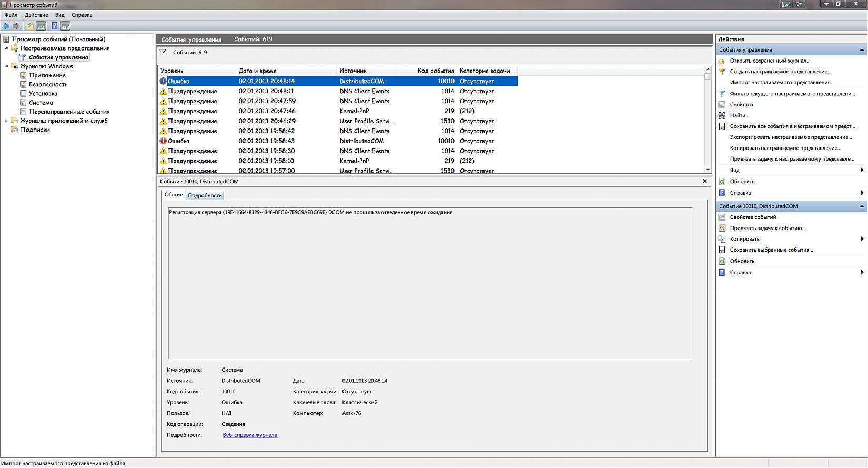Viewport: 868px width, 468px height.
Task: Click the floppy icon for Сохранить выбранные события
Action: coord(722,250)
